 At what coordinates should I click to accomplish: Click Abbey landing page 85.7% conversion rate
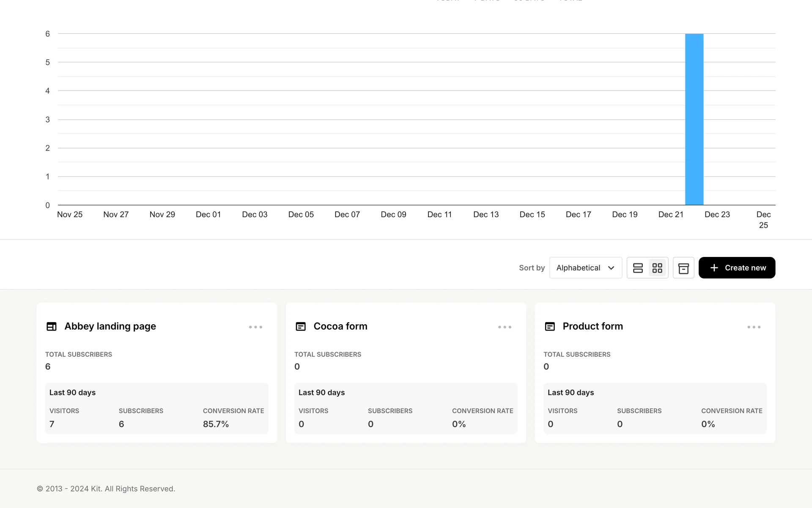point(216,424)
